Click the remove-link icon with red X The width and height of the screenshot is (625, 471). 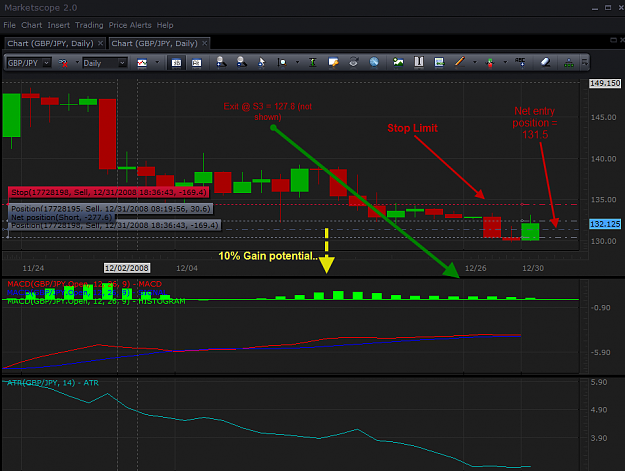point(63,63)
